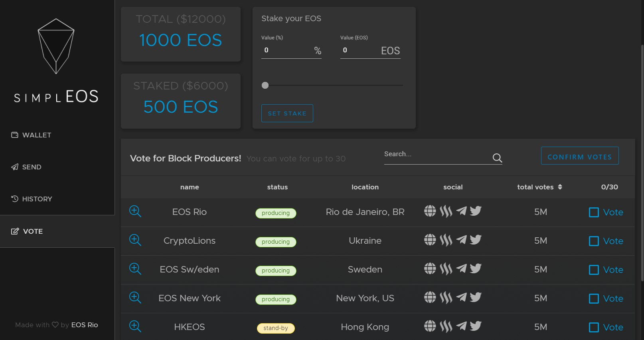Click the '500 EOS' staked balance
644x340 pixels.
tap(180, 107)
